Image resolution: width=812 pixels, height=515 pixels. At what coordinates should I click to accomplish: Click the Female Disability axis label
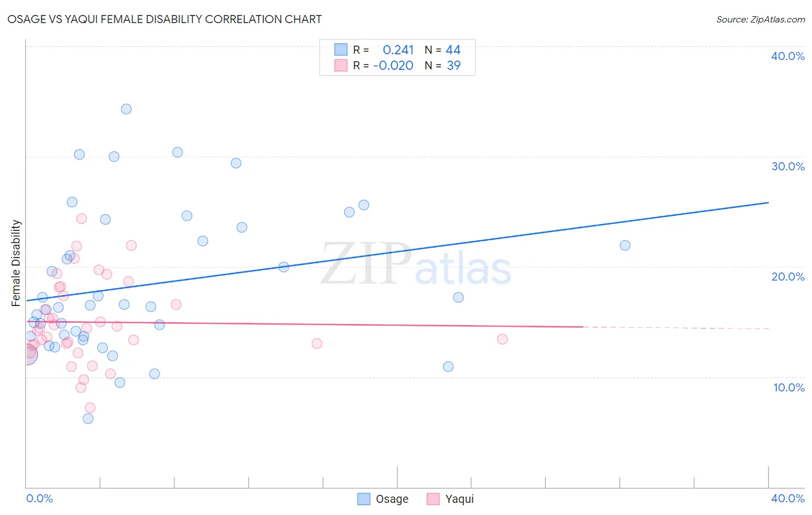(x=16, y=263)
